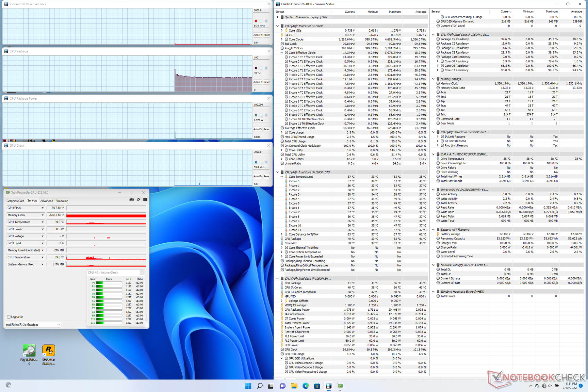Open the GPU-Z hamburger menu icon

click(145, 199)
